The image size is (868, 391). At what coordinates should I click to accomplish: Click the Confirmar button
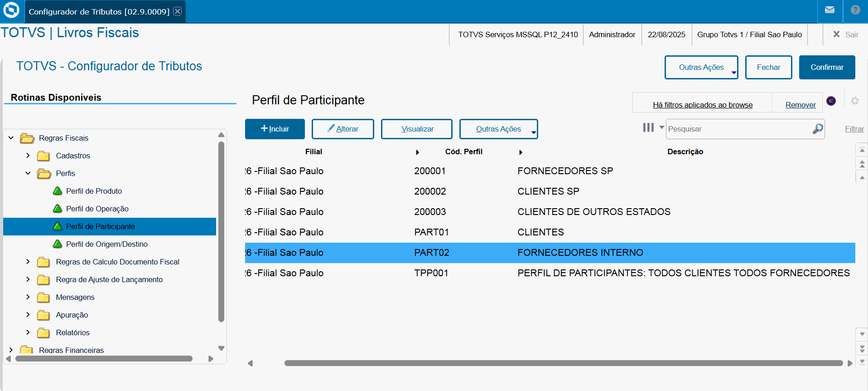(x=827, y=67)
